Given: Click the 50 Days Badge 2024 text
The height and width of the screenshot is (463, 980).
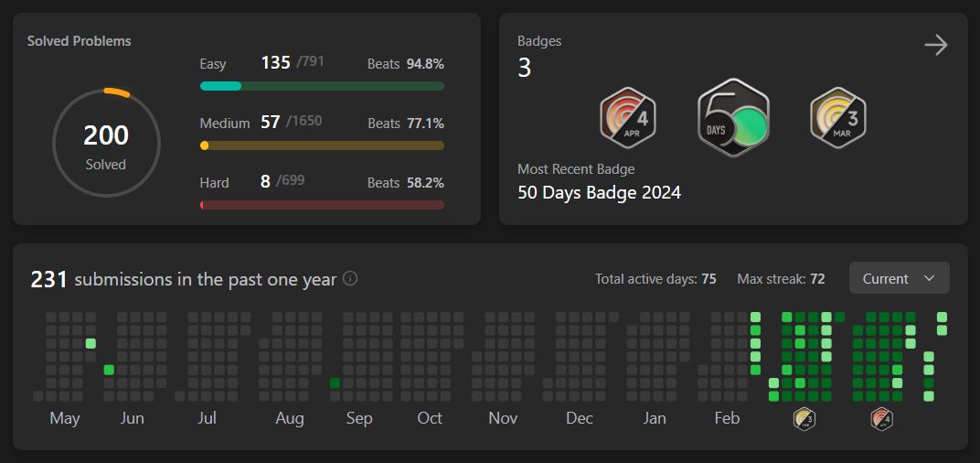Looking at the screenshot, I should coord(599,193).
